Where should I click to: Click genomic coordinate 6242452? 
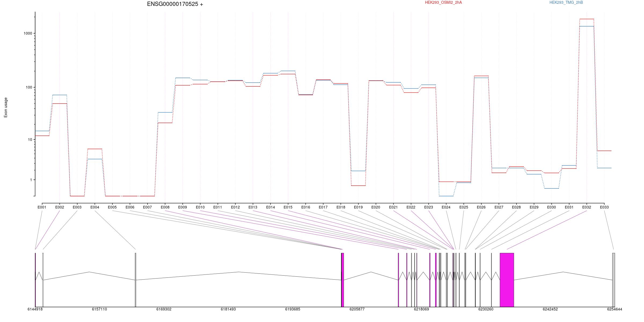click(x=550, y=309)
